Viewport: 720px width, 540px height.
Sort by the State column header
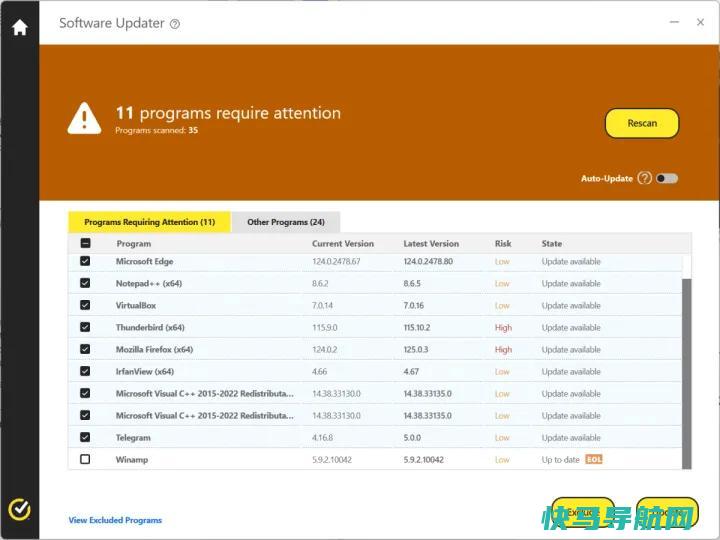pos(551,243)
